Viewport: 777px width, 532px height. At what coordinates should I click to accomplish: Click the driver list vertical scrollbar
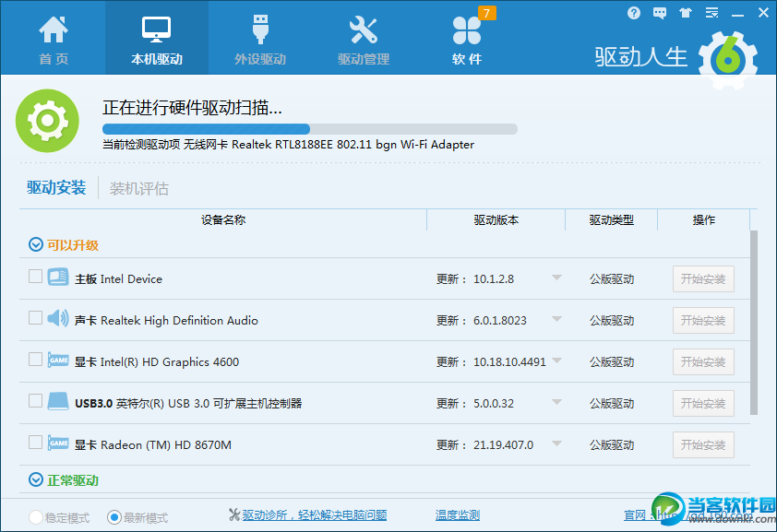point(754,323)
